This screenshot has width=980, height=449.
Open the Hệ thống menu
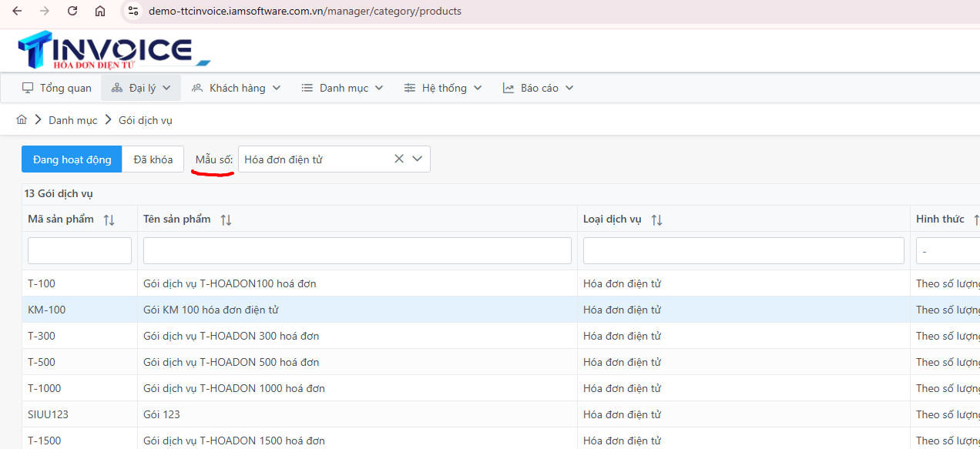coord(445,88)
